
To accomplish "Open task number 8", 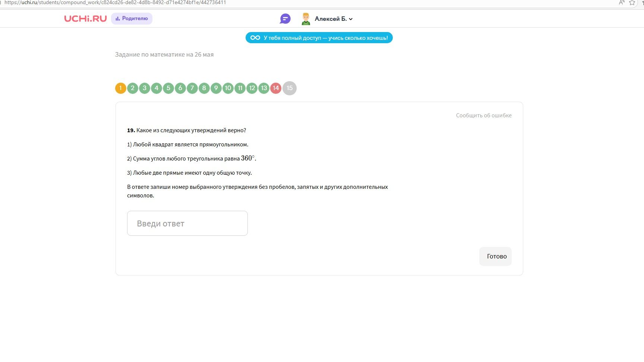I will click(x=204, y=88).
